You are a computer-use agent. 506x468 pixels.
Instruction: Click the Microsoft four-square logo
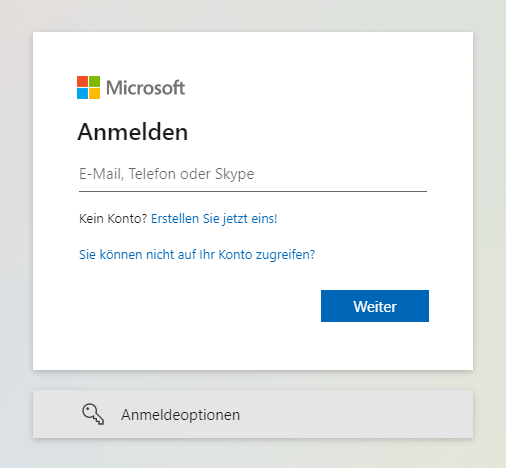tap(88, 87)
